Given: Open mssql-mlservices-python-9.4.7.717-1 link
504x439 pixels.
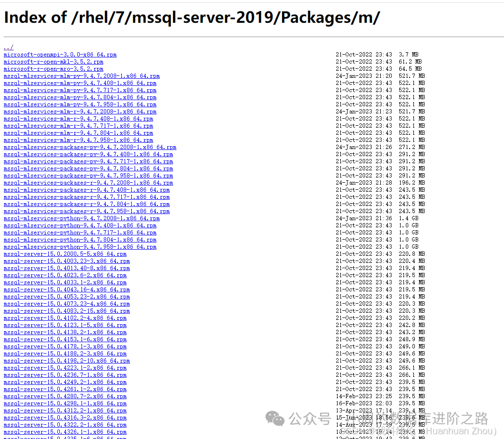Looking at the screenshot, I should 80,233.
